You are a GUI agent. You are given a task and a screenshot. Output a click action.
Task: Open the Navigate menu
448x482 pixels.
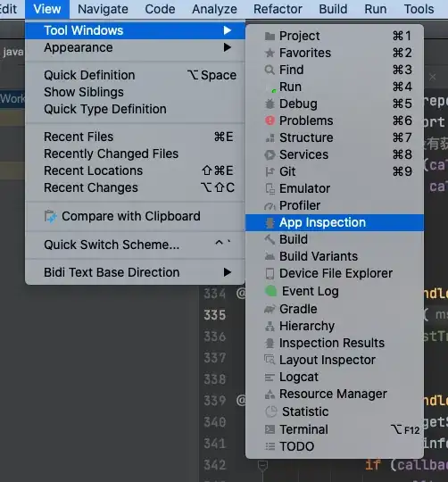click(x=103, y=9)
